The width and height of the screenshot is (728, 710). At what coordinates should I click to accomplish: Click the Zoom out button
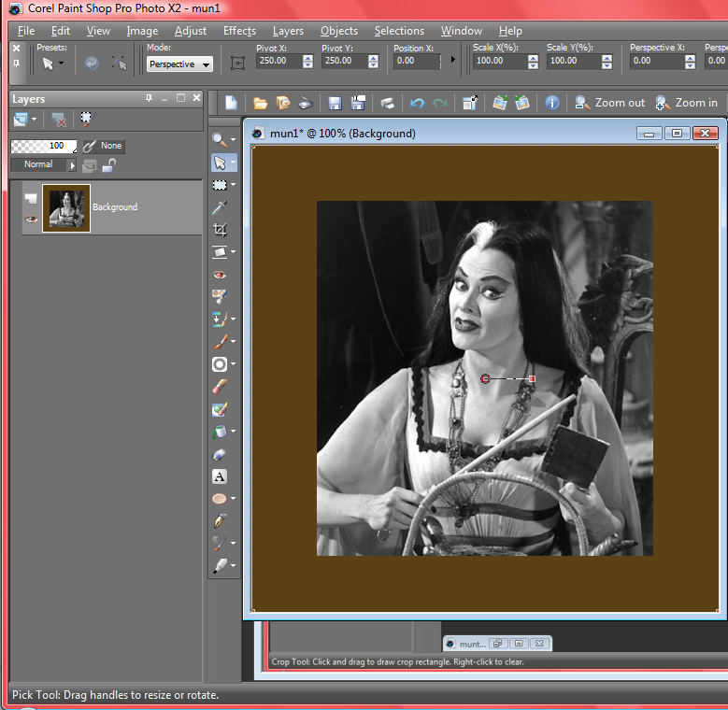point(609,103)
